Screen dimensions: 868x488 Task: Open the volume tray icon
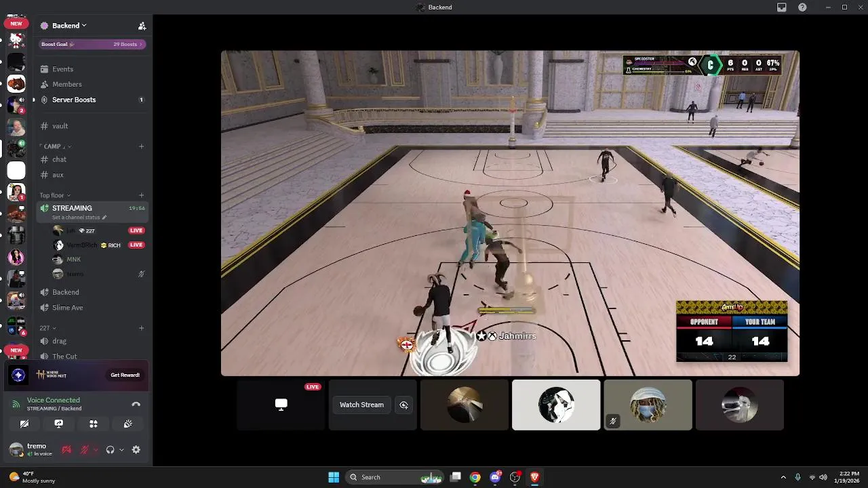click(x=823, y=477)
